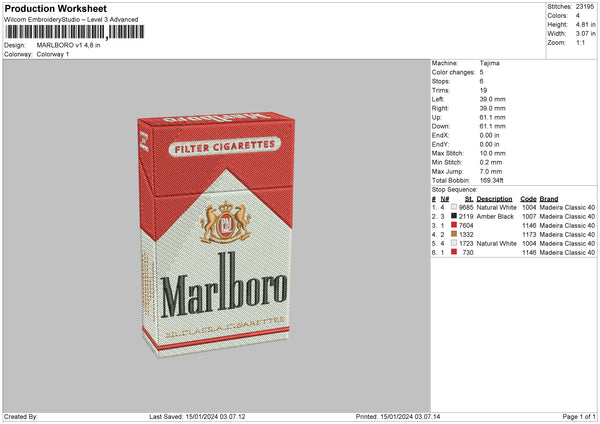The height and width of the screenshot is (424, 600).
Task: Click the Total Bobbin value '169.34ft'
Action: [492, 180]
